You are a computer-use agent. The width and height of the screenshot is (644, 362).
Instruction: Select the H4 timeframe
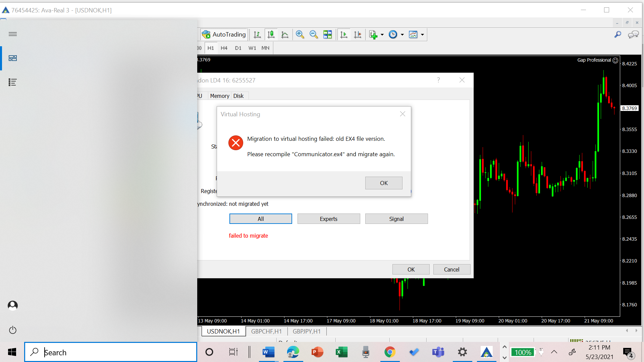224,48
